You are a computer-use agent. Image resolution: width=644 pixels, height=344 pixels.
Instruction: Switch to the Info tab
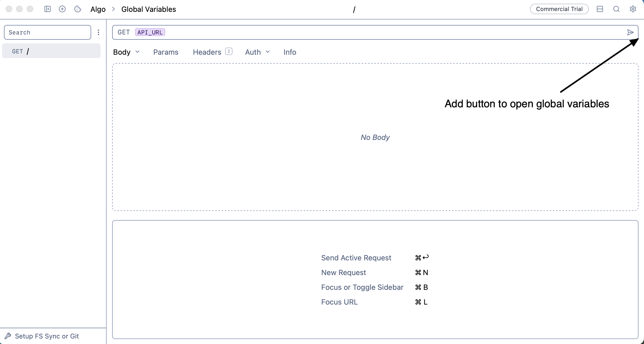[290, 52]
